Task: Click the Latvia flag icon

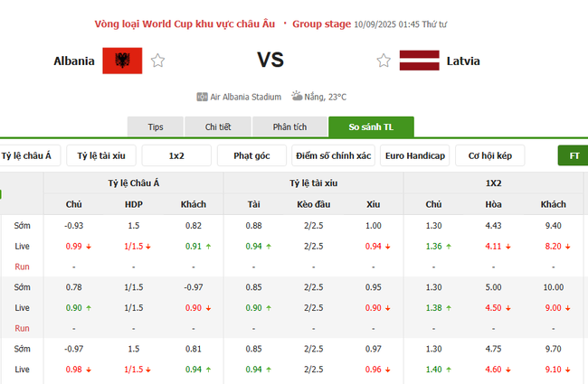Action: 420,61
